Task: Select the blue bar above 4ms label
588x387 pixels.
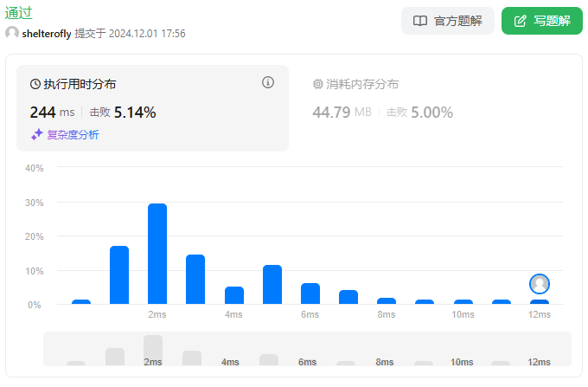Action: point(234,295)
